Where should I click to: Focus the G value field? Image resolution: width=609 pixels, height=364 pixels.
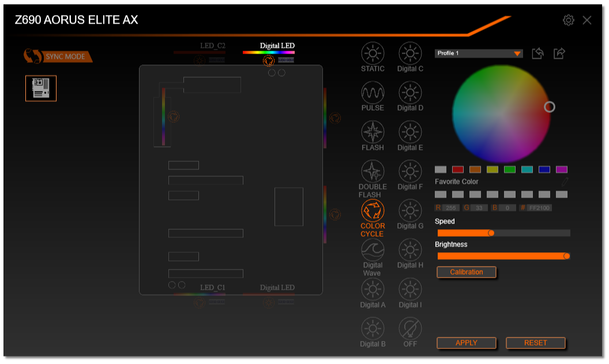click(x=479, y=207)
